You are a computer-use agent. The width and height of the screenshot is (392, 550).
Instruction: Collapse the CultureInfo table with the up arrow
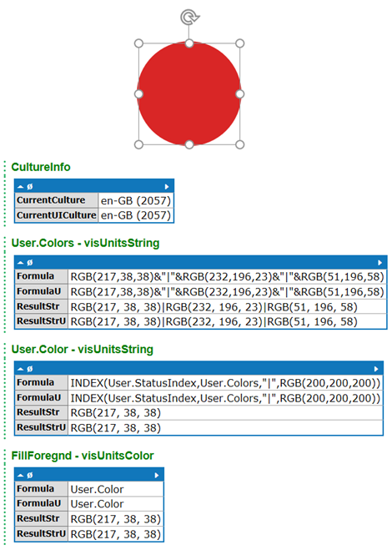pos(21,187)
